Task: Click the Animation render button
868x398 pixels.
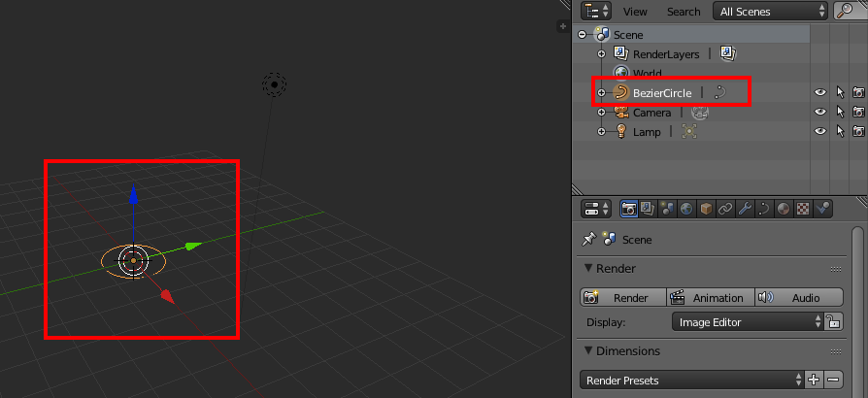Action: pos(711,297)
